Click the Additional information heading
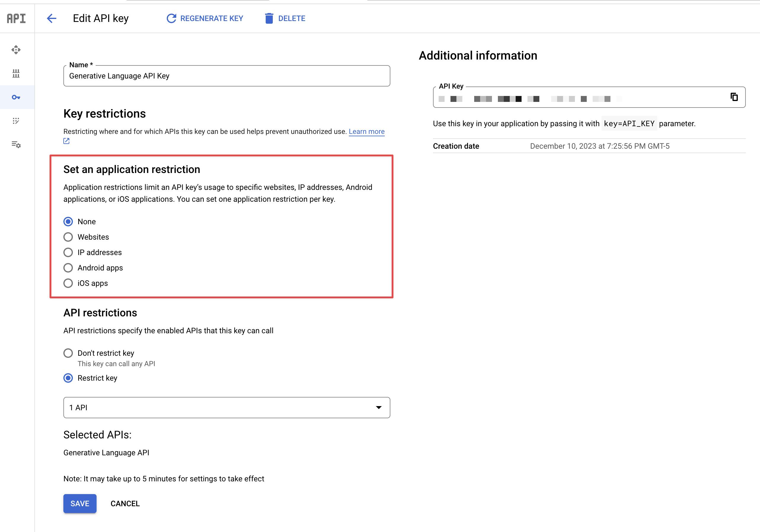The image size is (760, 532). [478, 55]
